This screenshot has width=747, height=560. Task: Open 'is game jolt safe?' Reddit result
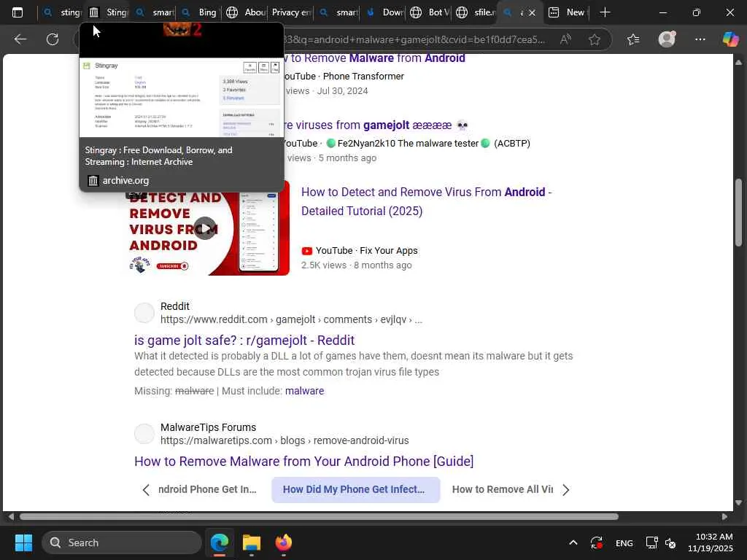pos(244,340)
